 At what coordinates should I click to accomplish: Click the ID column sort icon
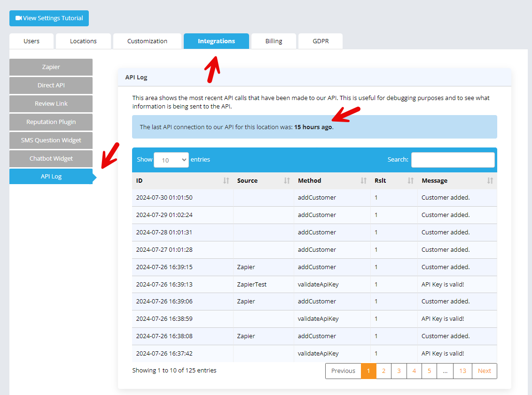coord(226,181)
